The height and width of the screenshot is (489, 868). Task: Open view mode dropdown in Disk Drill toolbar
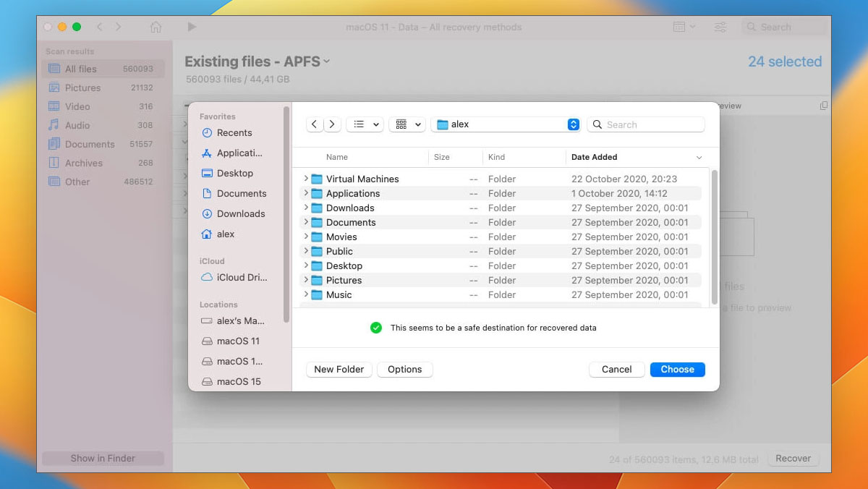[684, 27]
